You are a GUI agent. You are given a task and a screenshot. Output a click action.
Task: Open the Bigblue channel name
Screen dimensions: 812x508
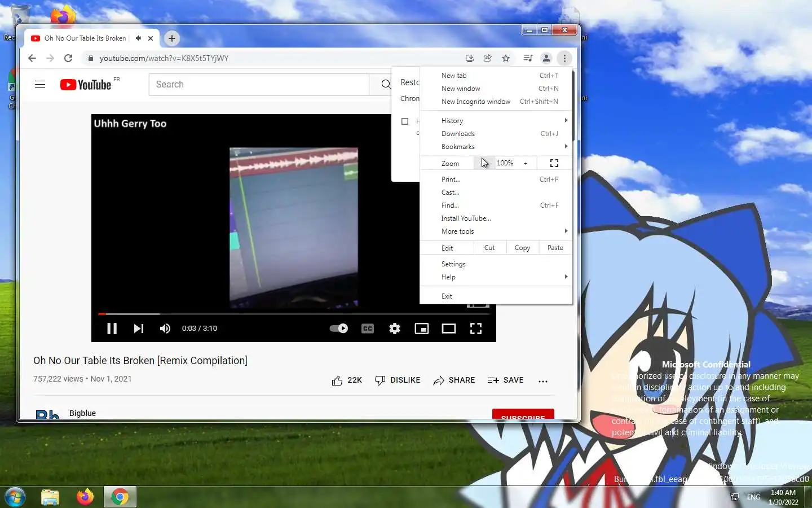click(x=82, y=413)
